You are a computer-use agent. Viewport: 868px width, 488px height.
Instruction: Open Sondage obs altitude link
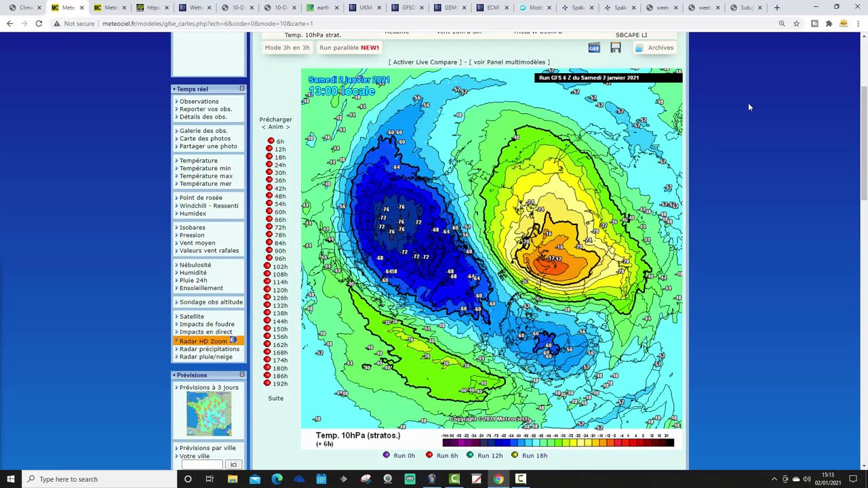211,302
